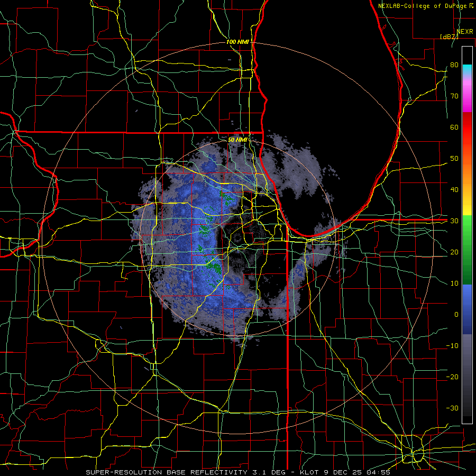Image resolution: width=476 pixels, height=476 pixels.
Task: Click the 50 NMI range ring label
Action: pyautogui.click(x=237, y=140)
